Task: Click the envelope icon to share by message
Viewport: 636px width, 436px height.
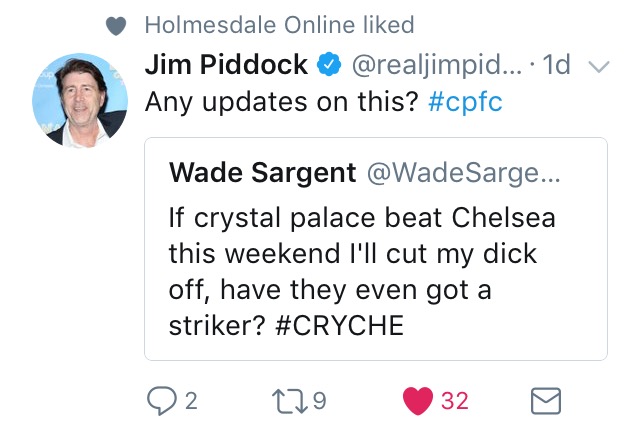Action: [543, 401]
